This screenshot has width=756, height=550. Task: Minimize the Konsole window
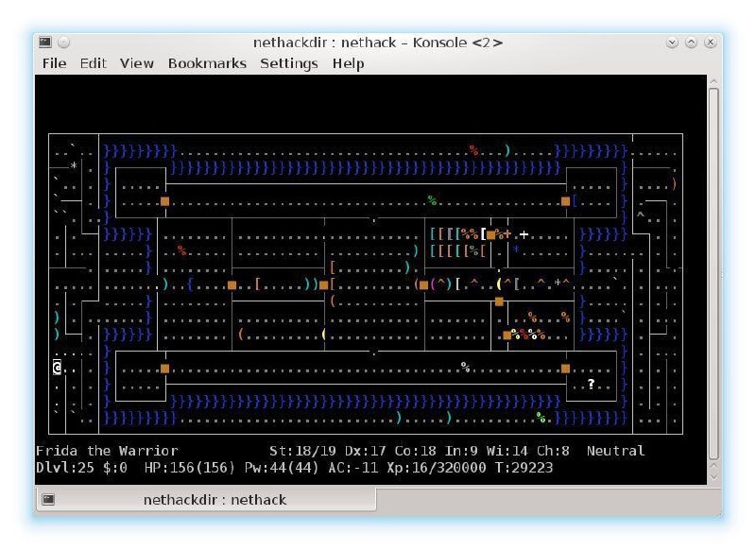click(672, 43)
